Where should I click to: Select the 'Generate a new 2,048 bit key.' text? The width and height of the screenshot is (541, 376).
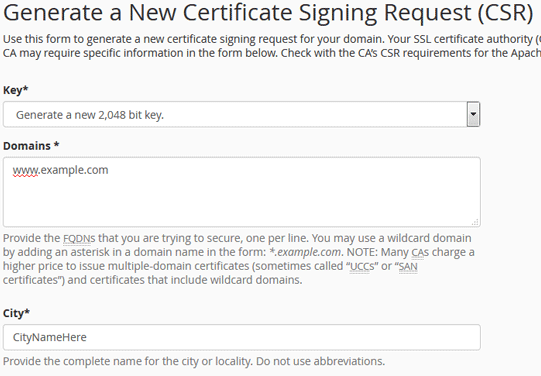point(90,115)
